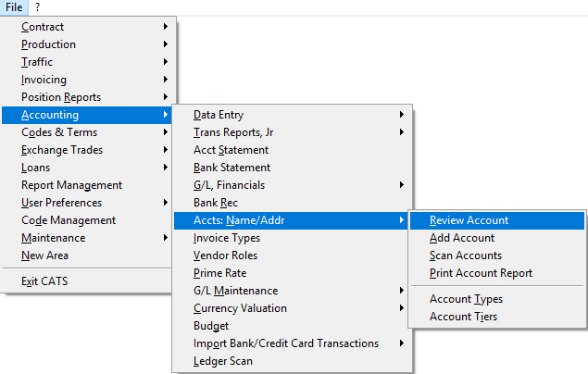Select Vendor Roles
The height and width of the screenshot is (374, 588).
click(x=291, y=256)
